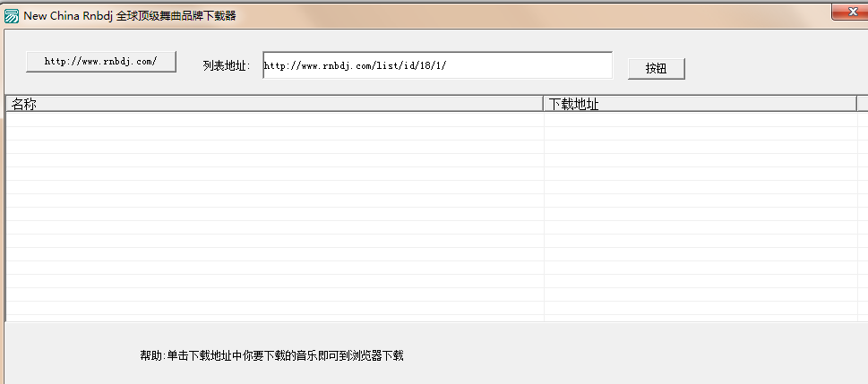Click the http://www.rnbdj.com/ website button
The height and width of the screenshot is (384, 868).
point(100,62)
